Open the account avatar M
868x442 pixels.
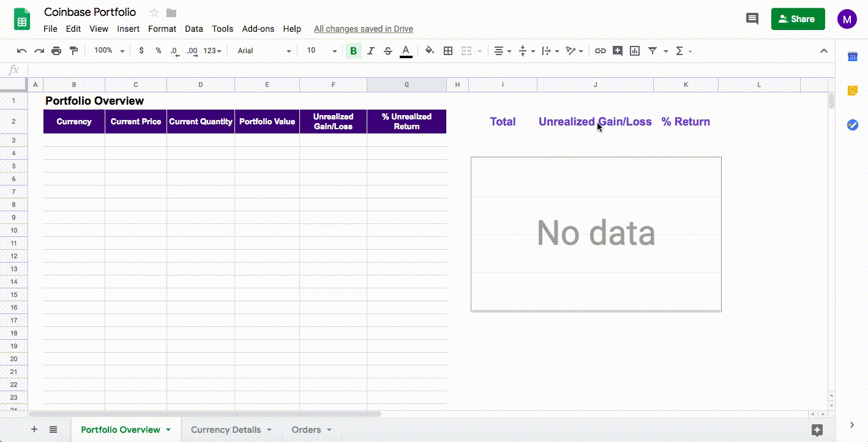click(847, 19)
